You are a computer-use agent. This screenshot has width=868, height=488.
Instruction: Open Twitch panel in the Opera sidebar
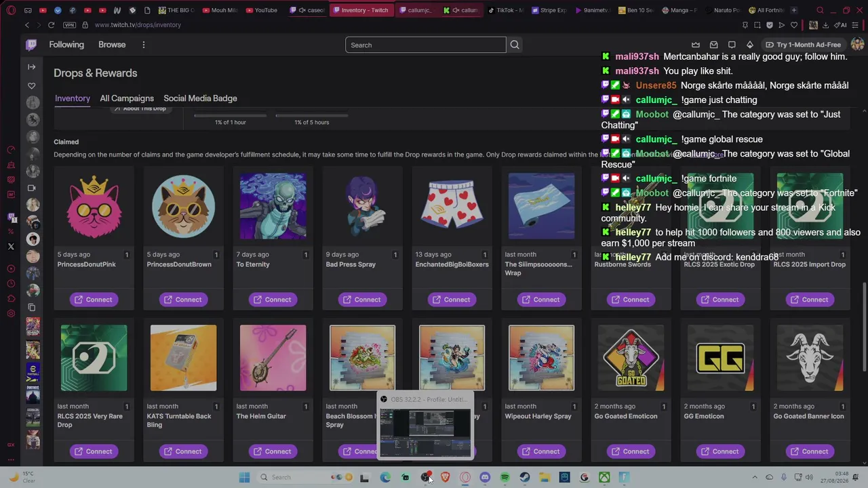point(11,218)
